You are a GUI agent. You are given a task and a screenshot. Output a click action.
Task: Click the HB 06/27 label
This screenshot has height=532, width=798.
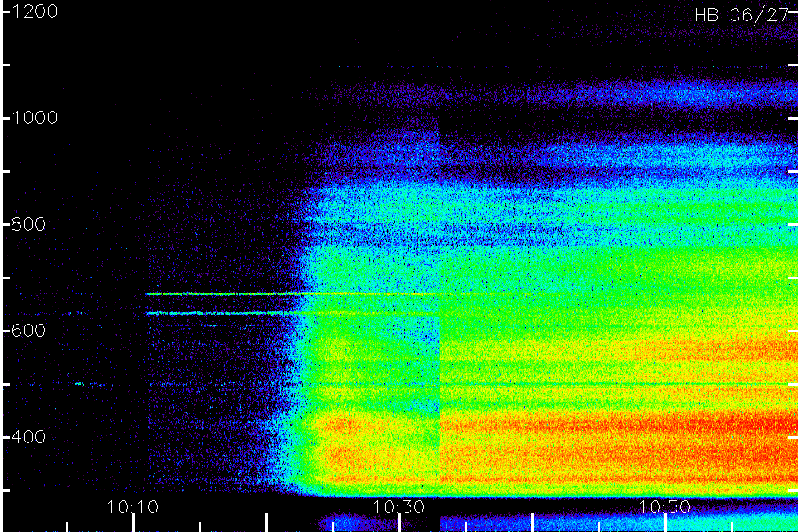(741, 15)
